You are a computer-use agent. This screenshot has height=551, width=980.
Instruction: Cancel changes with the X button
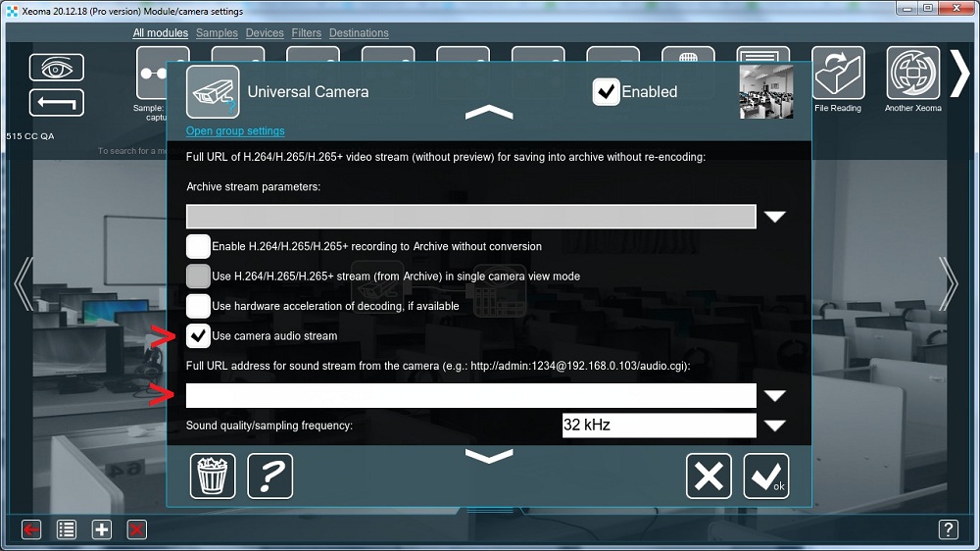click(x=709, y=476)
